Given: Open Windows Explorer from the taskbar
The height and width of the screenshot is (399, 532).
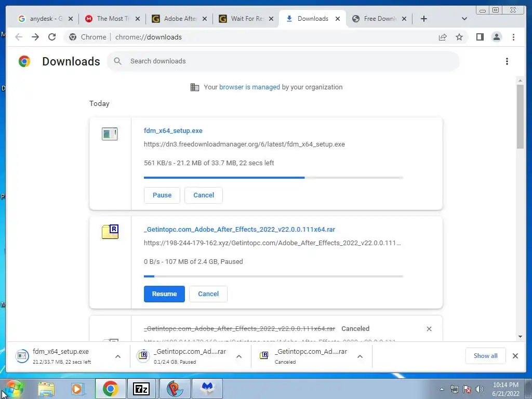Looking at the screenshot, I should tap(46, 389).
